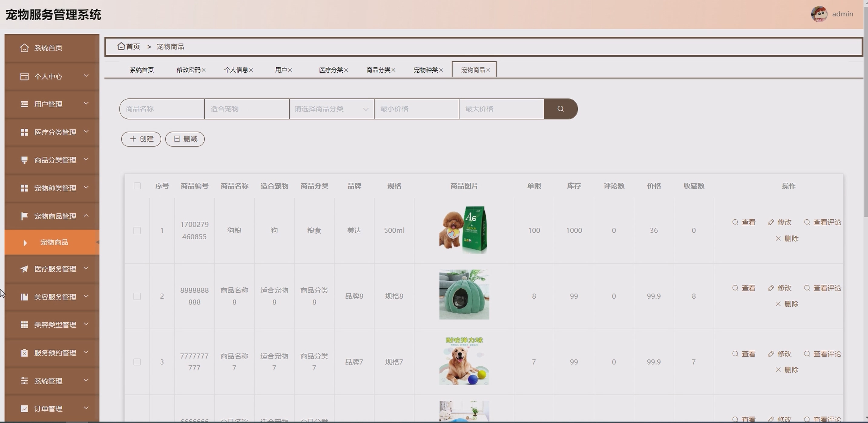Check the checkbox for row 1 狗粮

137,231
